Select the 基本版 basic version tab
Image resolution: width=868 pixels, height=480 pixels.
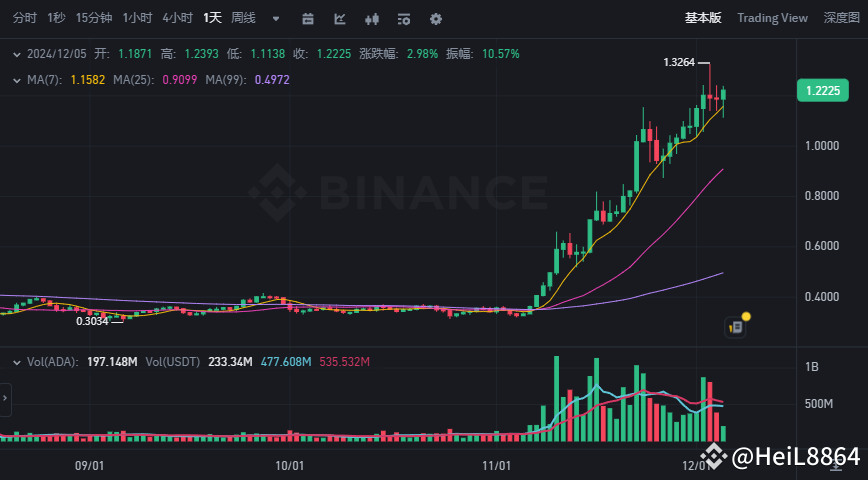coord(702,18)
